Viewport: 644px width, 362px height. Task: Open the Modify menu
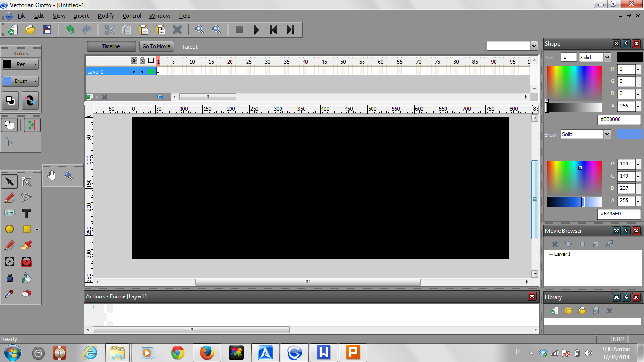click(x=106, y=16)
